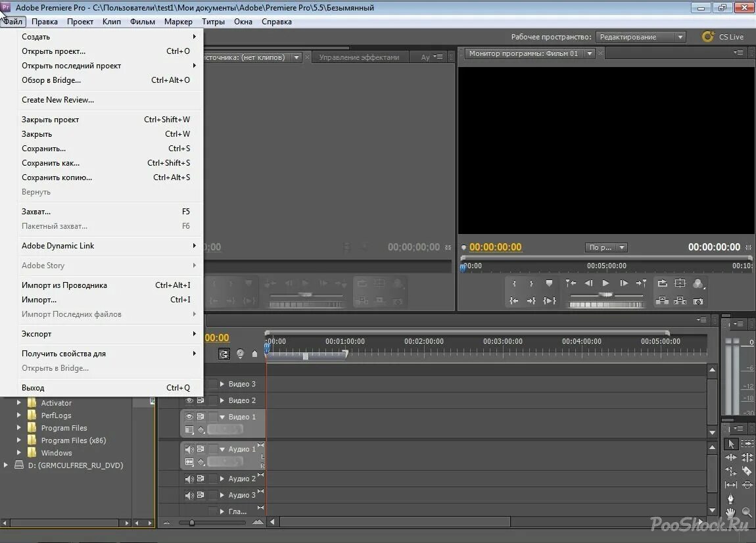Toggle snapping with the magnet icon on the timeline
This screenshot has height=543, width=756.
pos(224,354)
